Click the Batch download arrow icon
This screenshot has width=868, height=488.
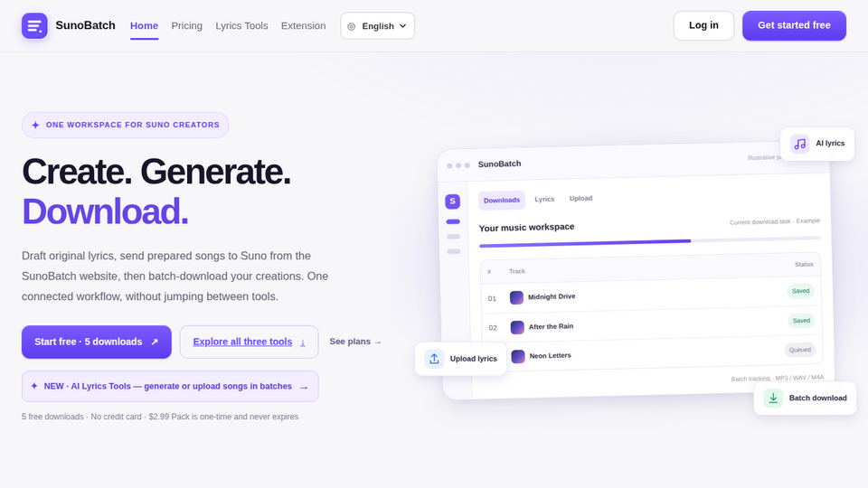pyautogui.click(x=773, y=398)
